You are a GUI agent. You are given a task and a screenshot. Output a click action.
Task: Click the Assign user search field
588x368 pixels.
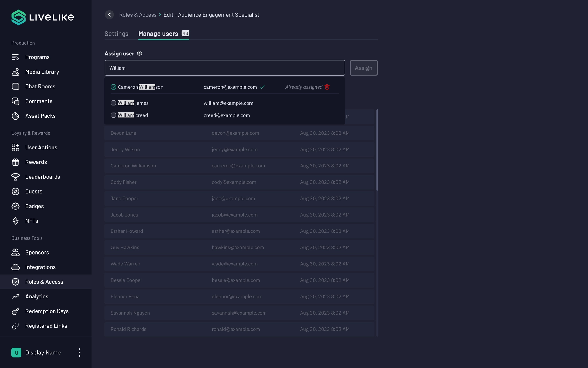pyautogui.click(x=225, y=68)
